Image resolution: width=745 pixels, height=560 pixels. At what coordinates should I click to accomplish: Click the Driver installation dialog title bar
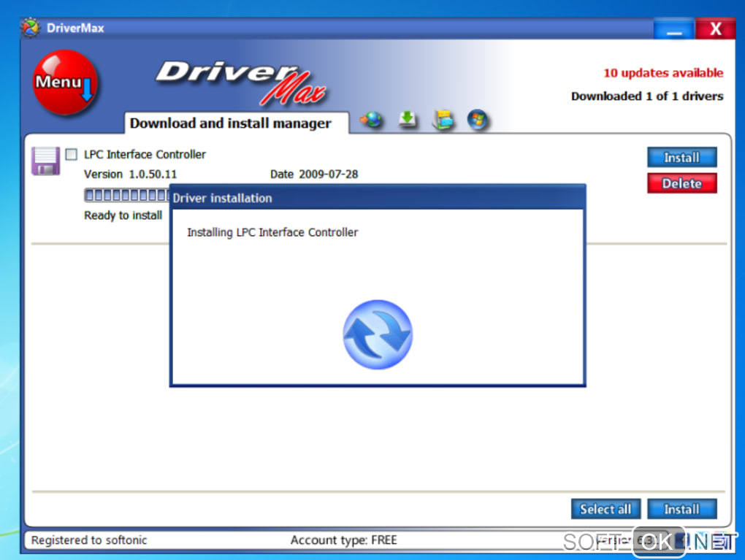click(378, 198)
